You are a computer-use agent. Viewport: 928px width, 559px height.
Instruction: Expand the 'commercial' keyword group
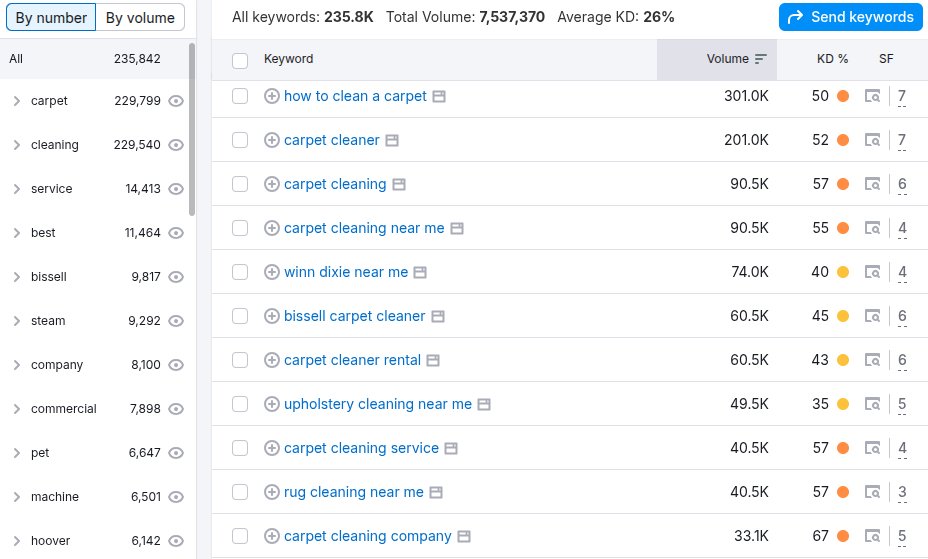click(17, 409)
